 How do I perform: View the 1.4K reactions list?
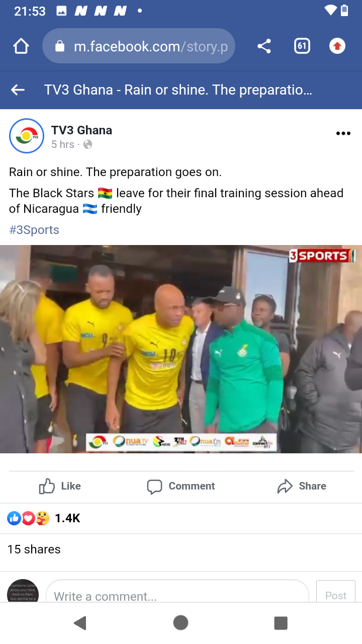click(x=44, y=518)
